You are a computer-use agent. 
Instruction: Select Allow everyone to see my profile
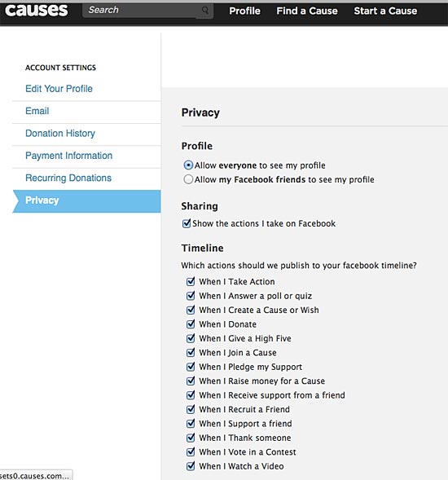click(x=188, y=165)
